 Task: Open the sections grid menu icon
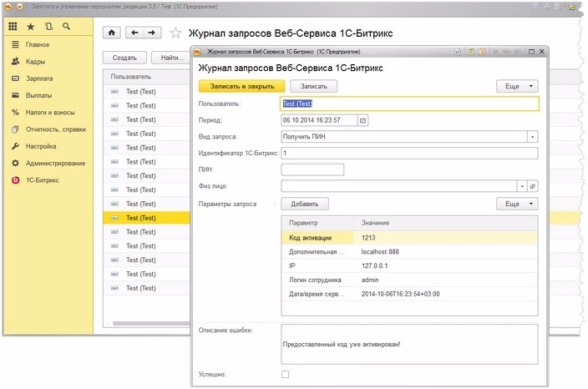tap(13, 27)
